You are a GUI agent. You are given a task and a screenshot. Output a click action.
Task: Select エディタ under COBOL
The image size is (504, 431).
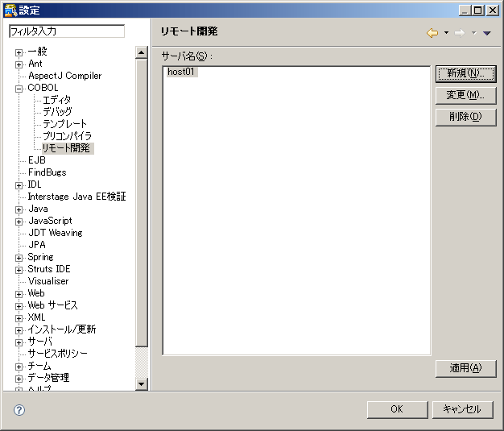coord(57,100)
